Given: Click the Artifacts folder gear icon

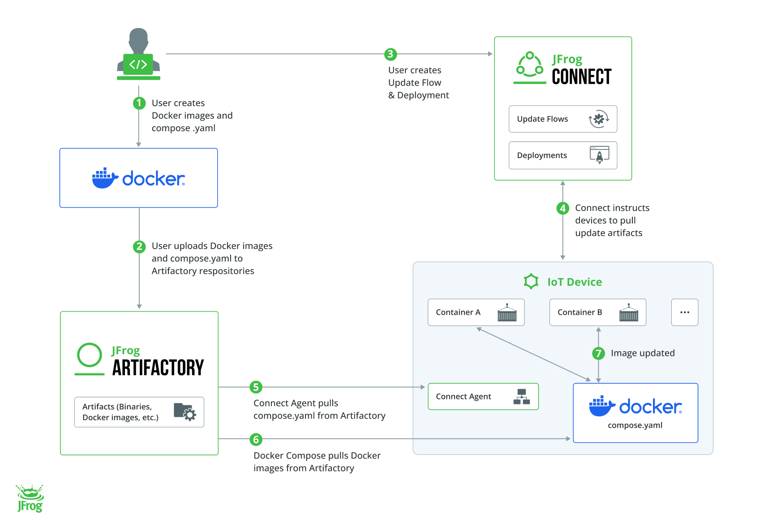Looking at the screenshot, I should pyautogui.click(x=185, y=412).
